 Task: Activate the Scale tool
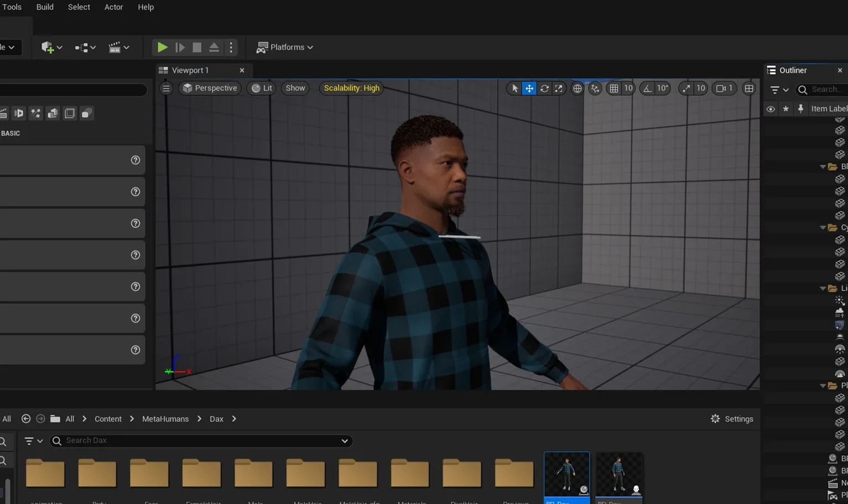559,89
